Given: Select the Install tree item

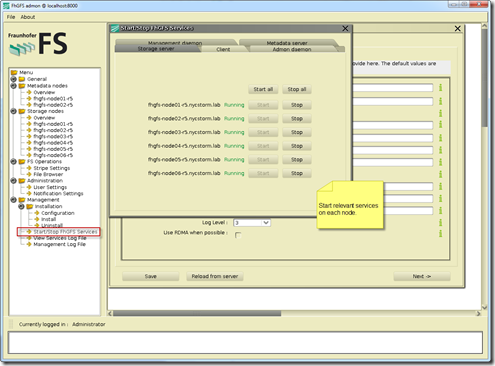Looking at the screenshot, I should click(x=49, y=219).
